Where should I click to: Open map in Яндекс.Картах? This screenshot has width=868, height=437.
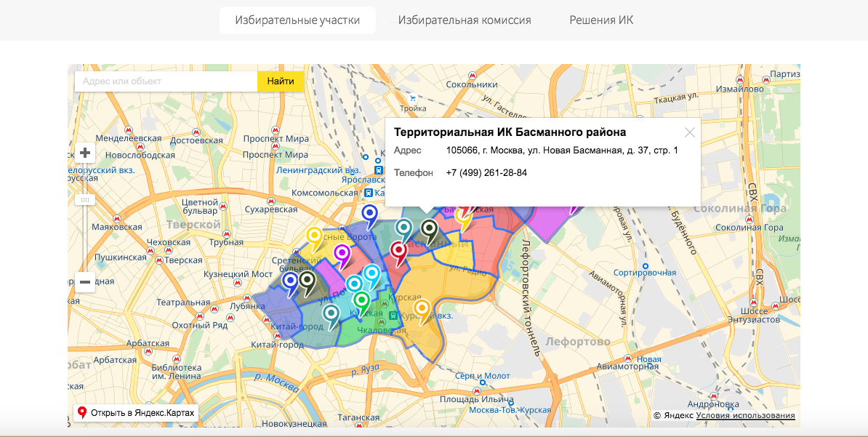coord(136,413)
